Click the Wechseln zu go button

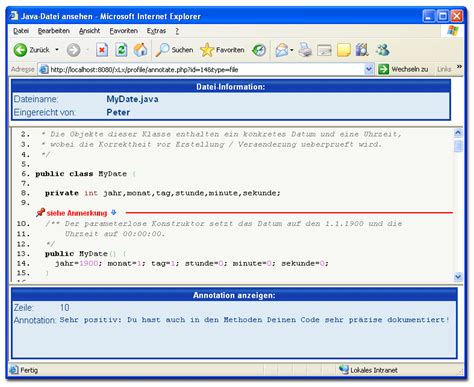[403, 69]
